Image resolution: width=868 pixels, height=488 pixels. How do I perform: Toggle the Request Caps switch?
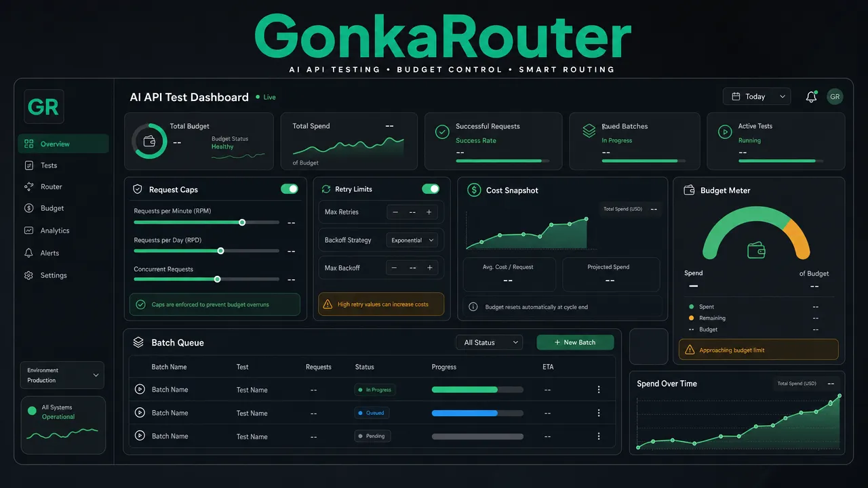tap(290, 189)
